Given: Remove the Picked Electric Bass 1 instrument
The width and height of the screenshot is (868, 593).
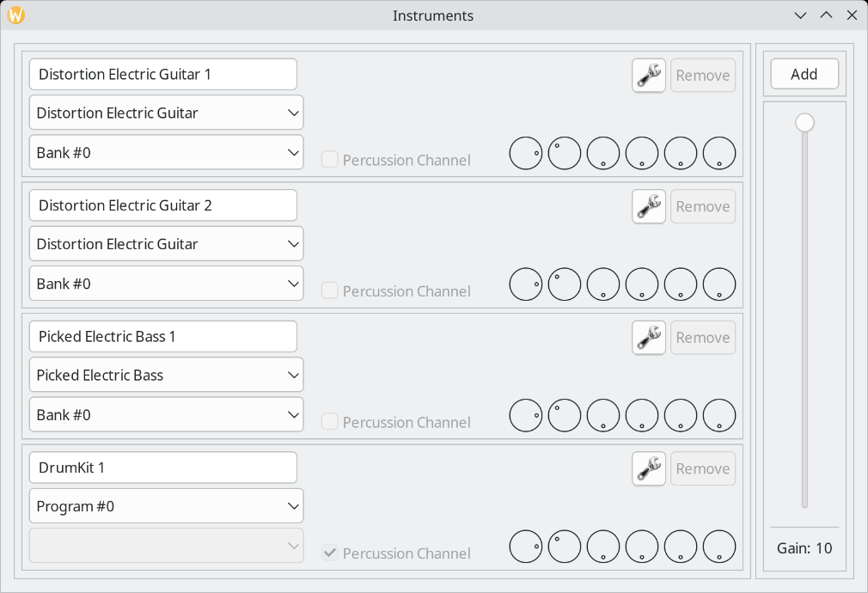Looking at the screenshot, I should click(703, 338).
